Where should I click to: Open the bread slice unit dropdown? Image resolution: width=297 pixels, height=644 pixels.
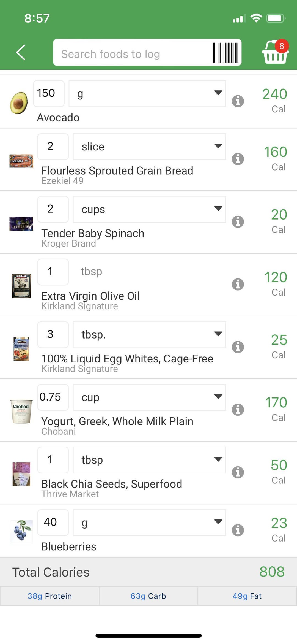(x=149, y=147)
